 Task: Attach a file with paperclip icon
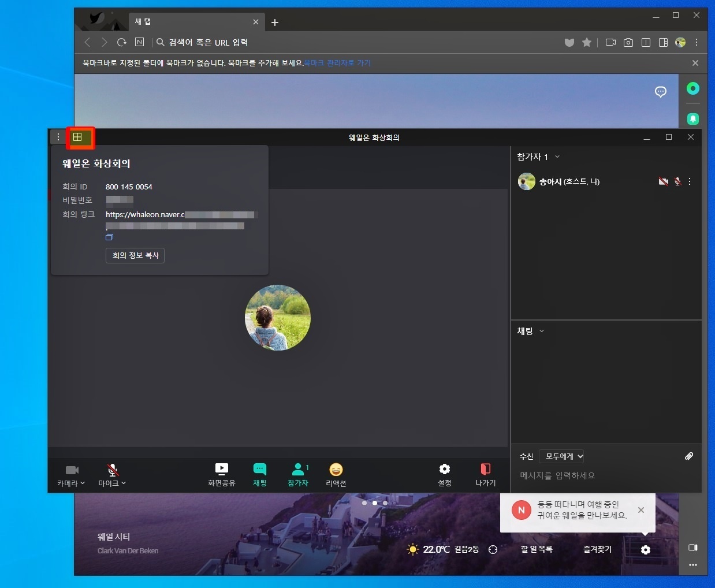(689, 456)
